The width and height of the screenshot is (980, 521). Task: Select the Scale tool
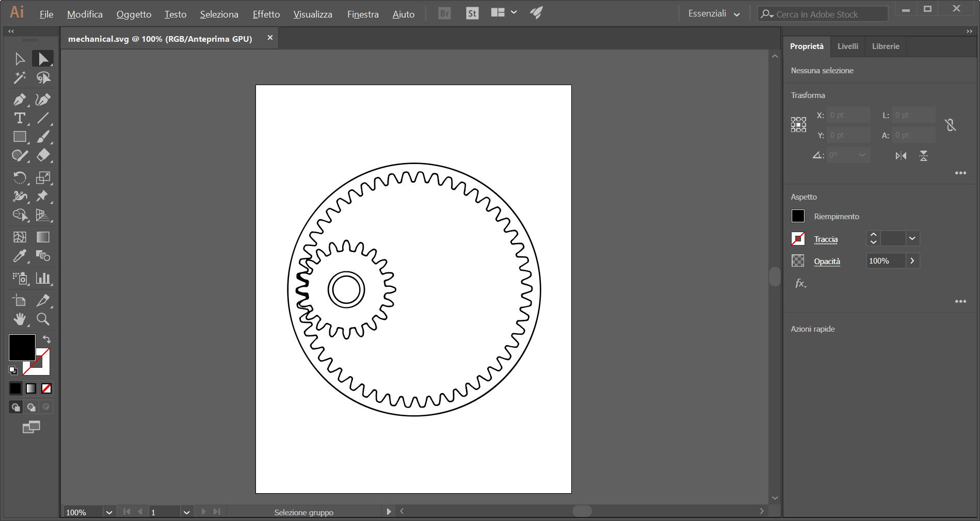43,178
